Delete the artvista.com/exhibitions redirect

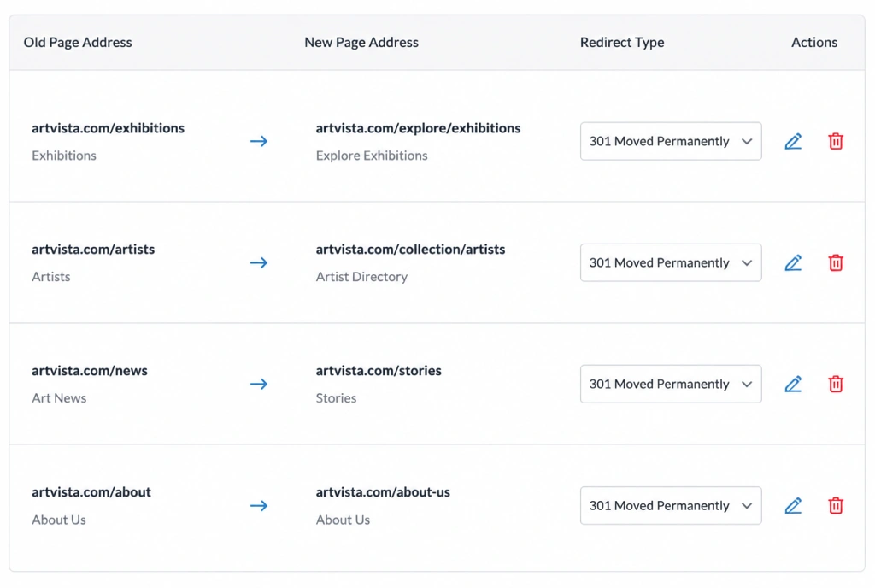[836, 141]
